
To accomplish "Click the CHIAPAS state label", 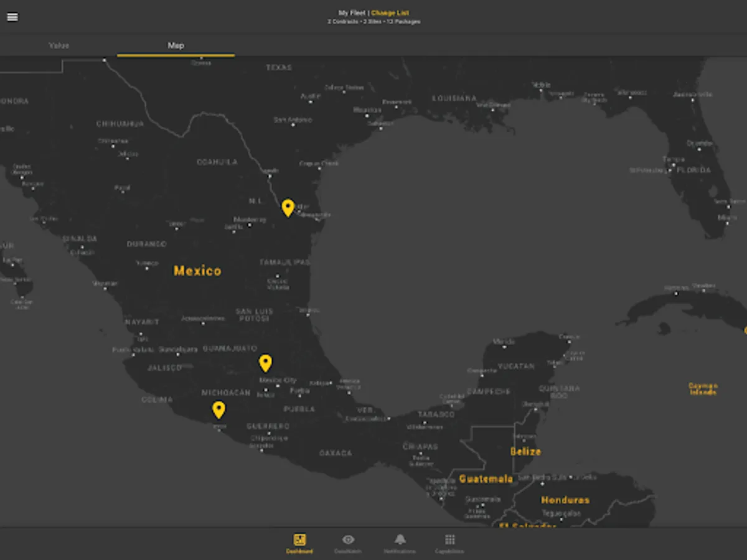I will click(421, 447).
